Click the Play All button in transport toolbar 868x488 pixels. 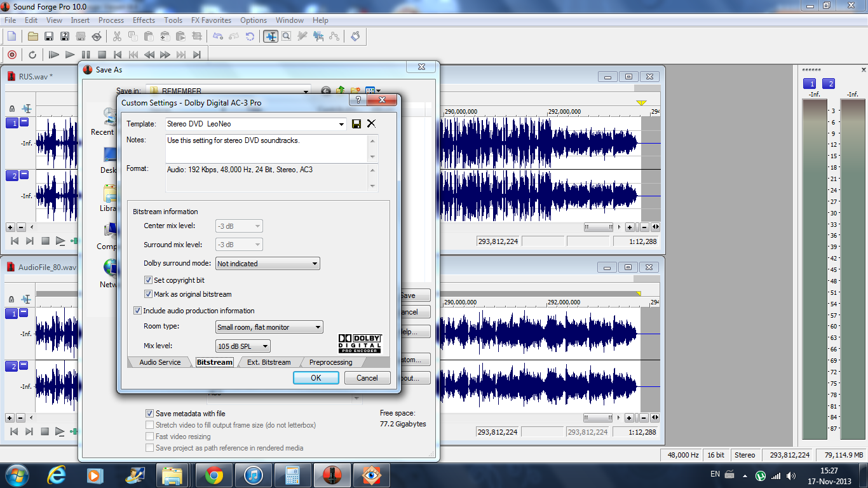pyautogui.click(x=54, y=55)
